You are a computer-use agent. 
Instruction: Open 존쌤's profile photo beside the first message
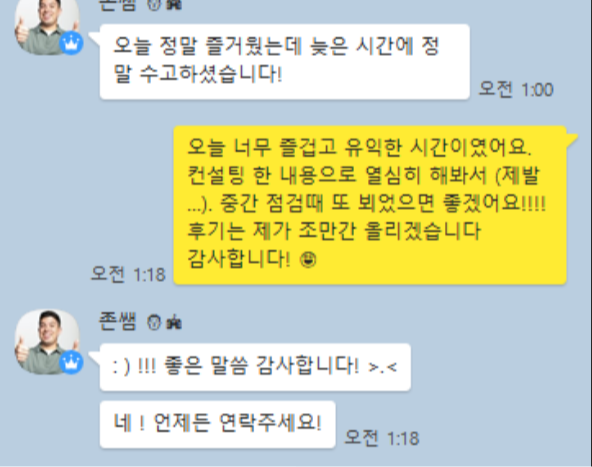[x=47, y=25]
